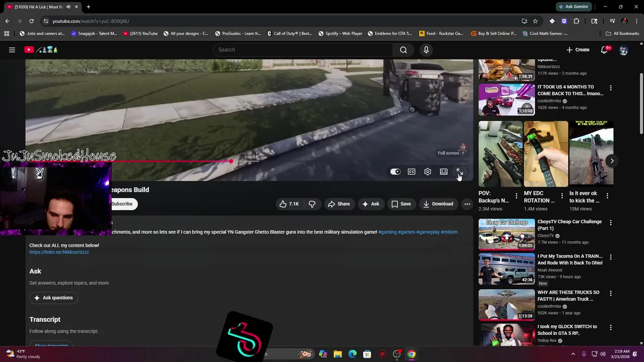Open options for MY EDC ROTATION short
644x362 pixels.
pyautogui.click(x=562, y=196)
